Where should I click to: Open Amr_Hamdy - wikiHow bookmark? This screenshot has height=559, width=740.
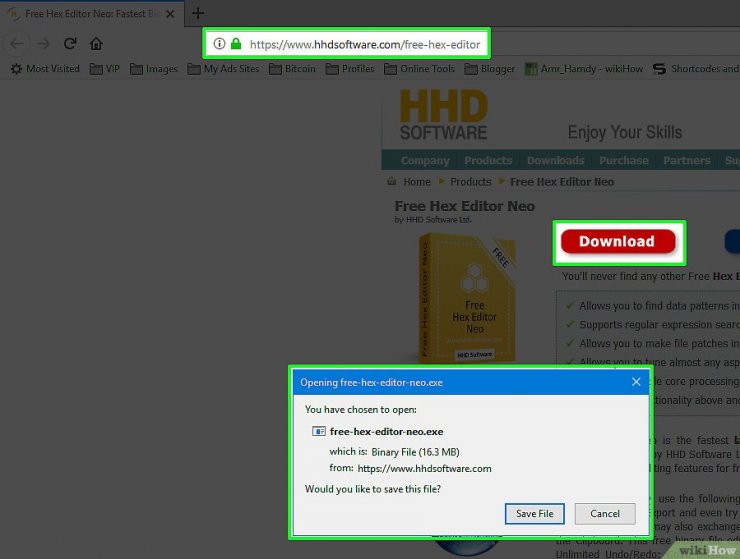[584, 69]
